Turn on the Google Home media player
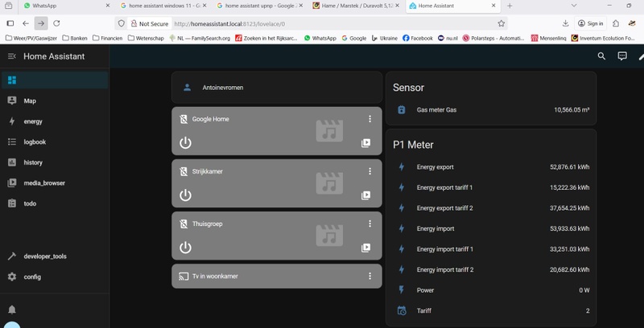 point(185,142)
